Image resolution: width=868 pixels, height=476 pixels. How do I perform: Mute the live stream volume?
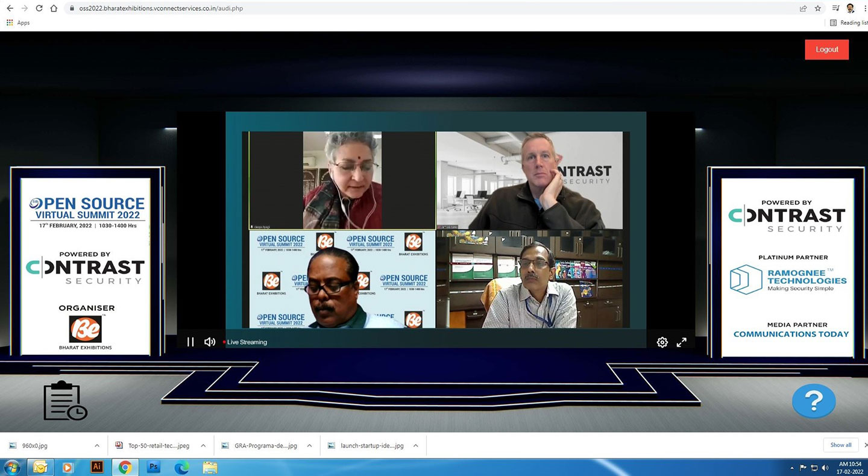click(210, 342)
